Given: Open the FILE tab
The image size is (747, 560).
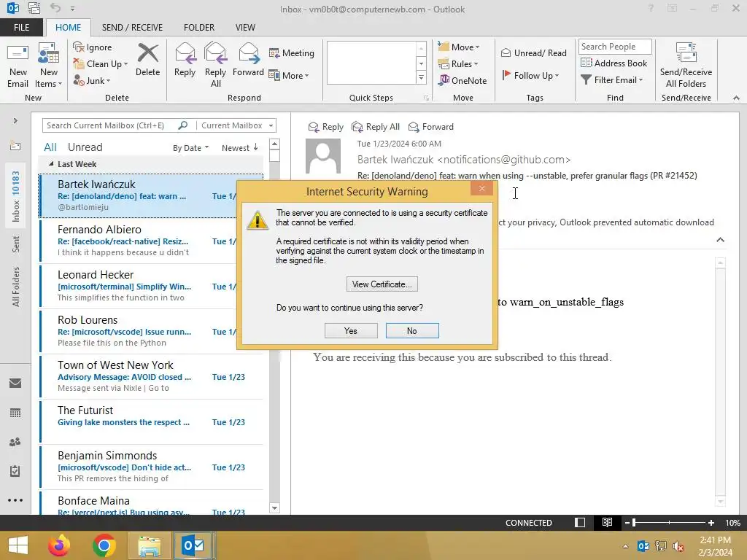Looking at the screenshot, I should tap(21, 27).
